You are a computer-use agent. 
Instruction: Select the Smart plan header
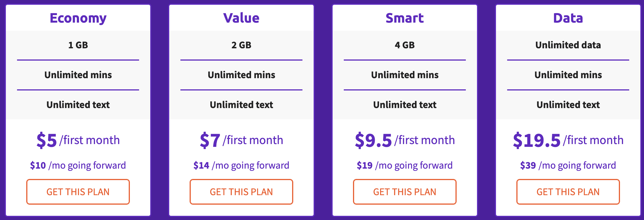(x=405, y=18)
